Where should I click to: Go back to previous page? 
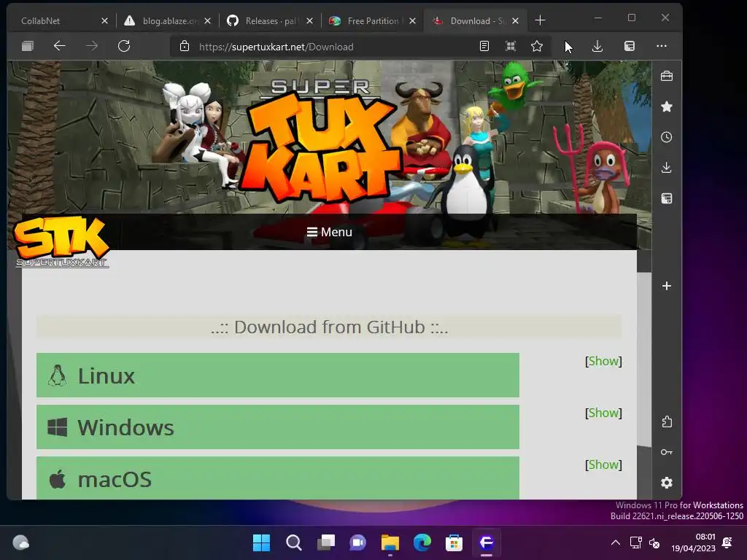coord(60,46)
